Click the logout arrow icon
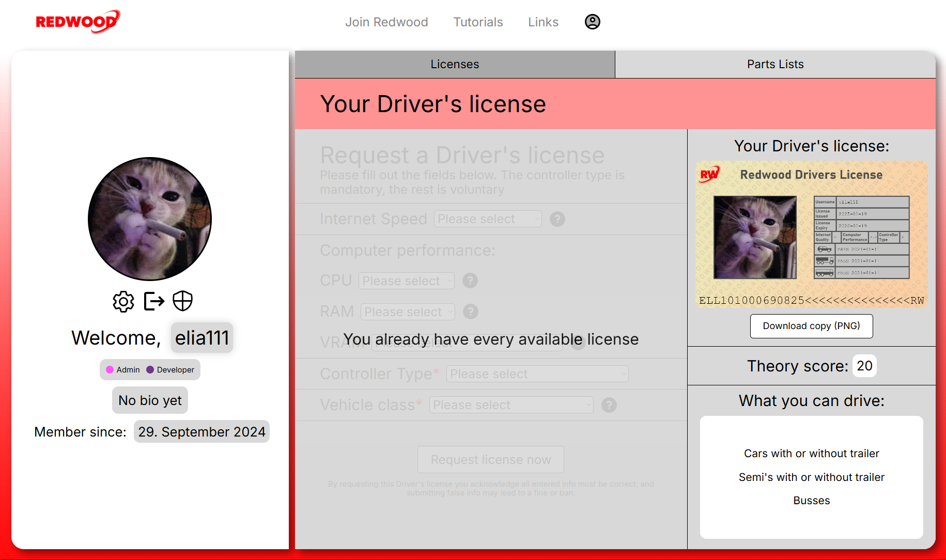 pos(154,301)
